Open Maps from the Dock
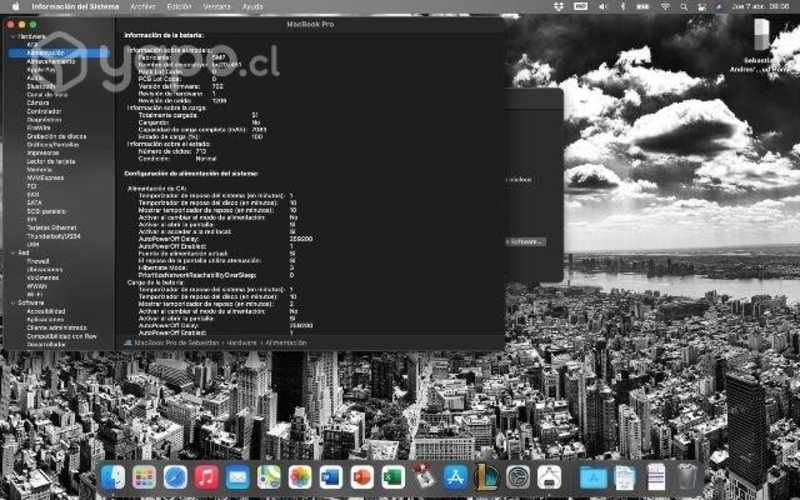 (x=269, y=478)
